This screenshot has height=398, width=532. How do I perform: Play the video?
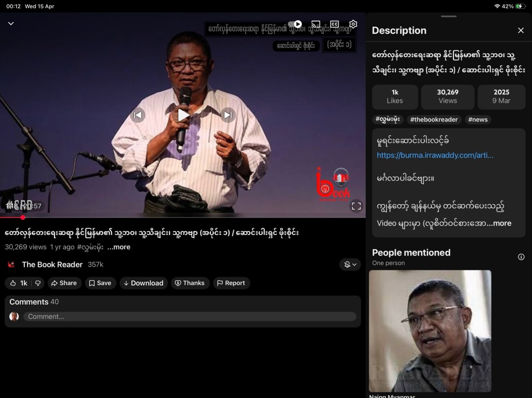point(183,115)
